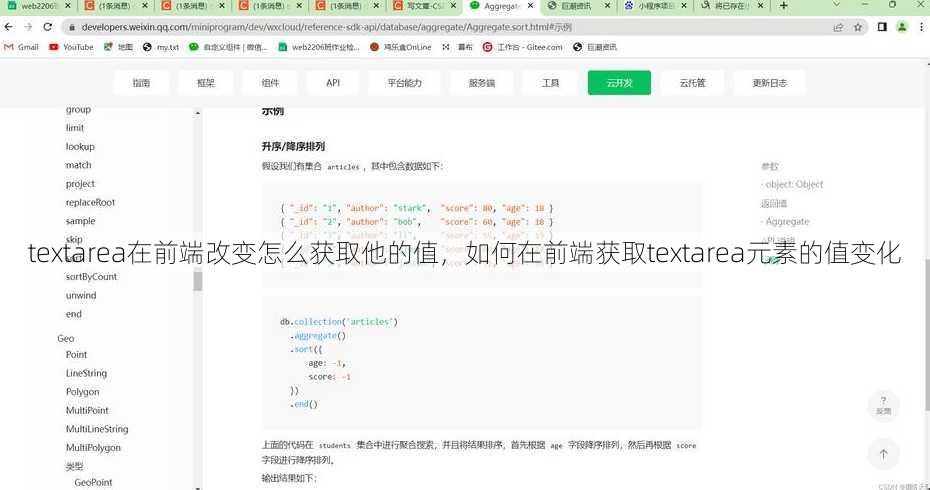Open the MultiPolygon sidebar item

pos(93,447)
